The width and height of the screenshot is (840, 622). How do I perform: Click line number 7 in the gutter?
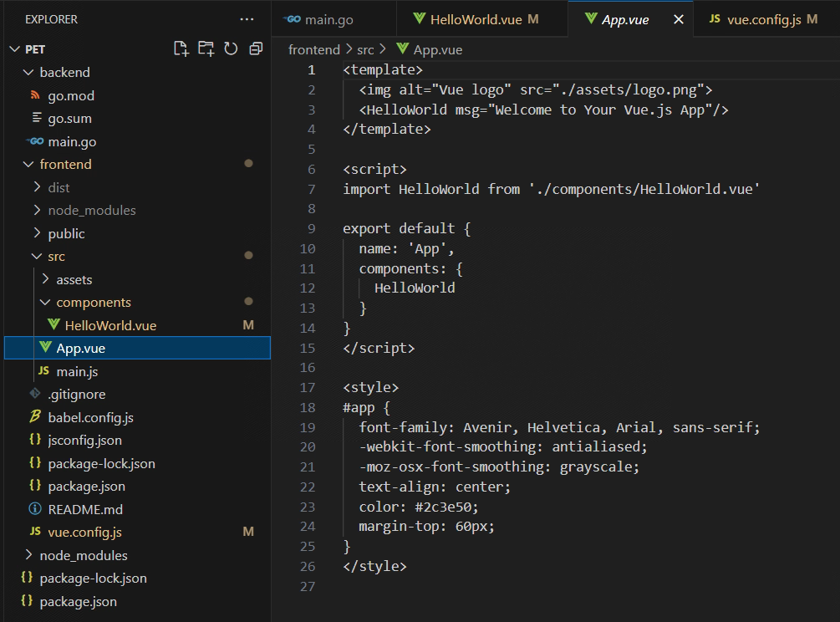[x=311, y=189]
